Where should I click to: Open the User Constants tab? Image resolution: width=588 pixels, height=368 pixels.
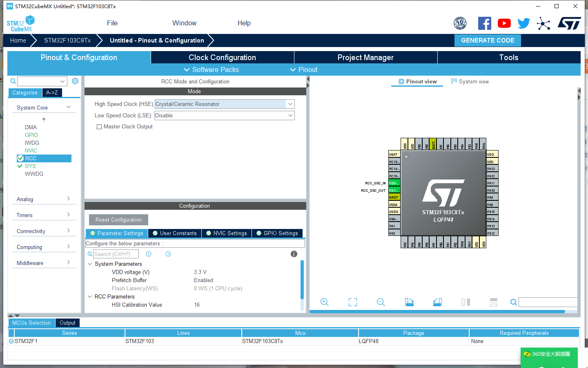pos(175,233)
